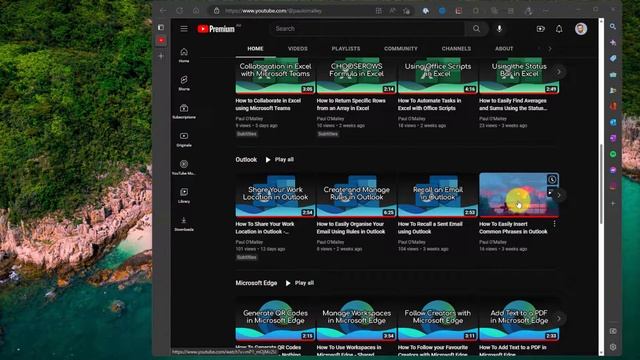This screenshot has height=360, width=640.
Task: Show next videos in Excel row
Action: click(559, 72)
